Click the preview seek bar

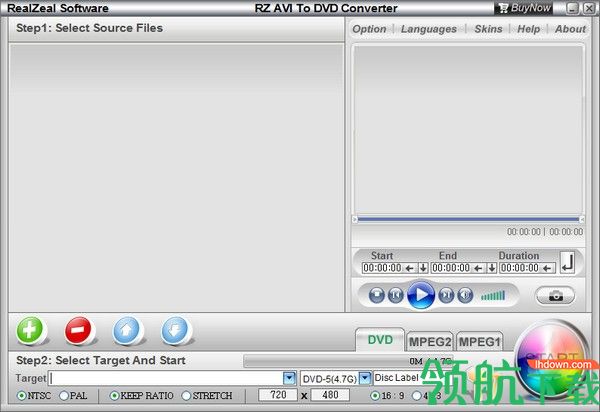(468, 219)
